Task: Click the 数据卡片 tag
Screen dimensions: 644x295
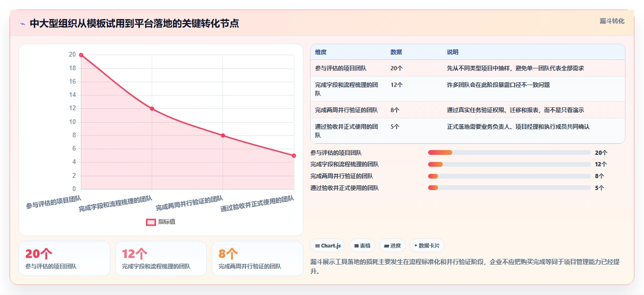Action: click(427, 246)
